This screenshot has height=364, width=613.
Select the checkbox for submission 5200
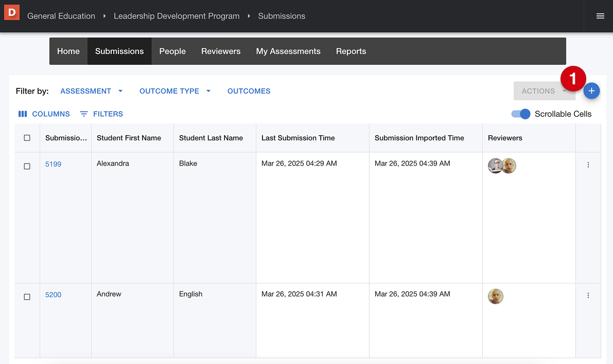tap(27, 297)
